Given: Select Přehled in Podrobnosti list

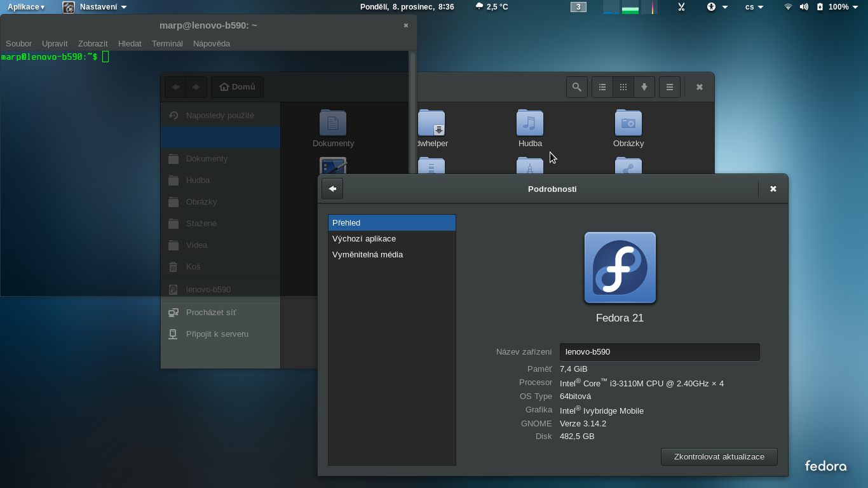Looking at the screenshot, I should tap(392, 223).
